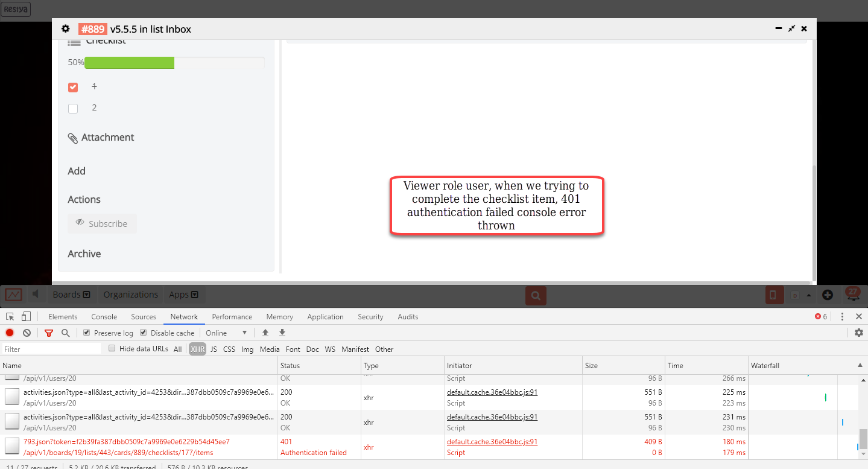Check the checklist item labeled 2
The width and height of the screenshot is (868, 469).
click(x=73, y=108)
